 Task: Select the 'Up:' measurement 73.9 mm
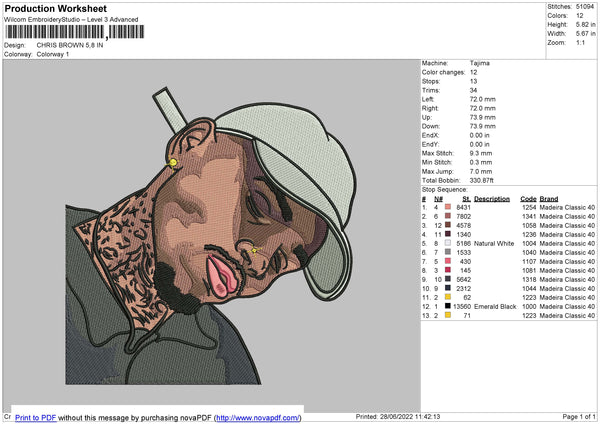click(x=483, y=117)
